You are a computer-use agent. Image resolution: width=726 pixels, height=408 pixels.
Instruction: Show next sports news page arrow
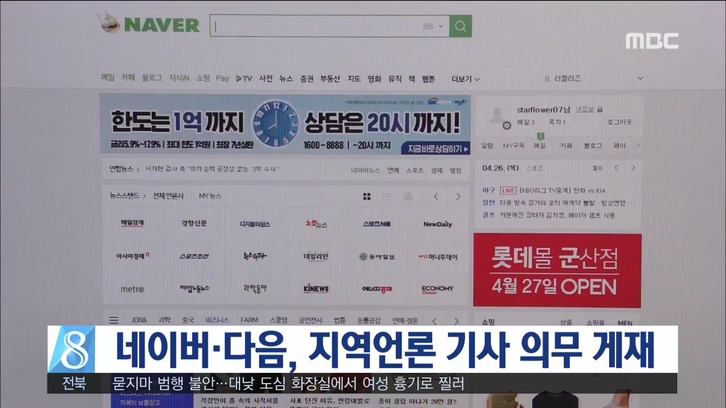tap(633, 168)
